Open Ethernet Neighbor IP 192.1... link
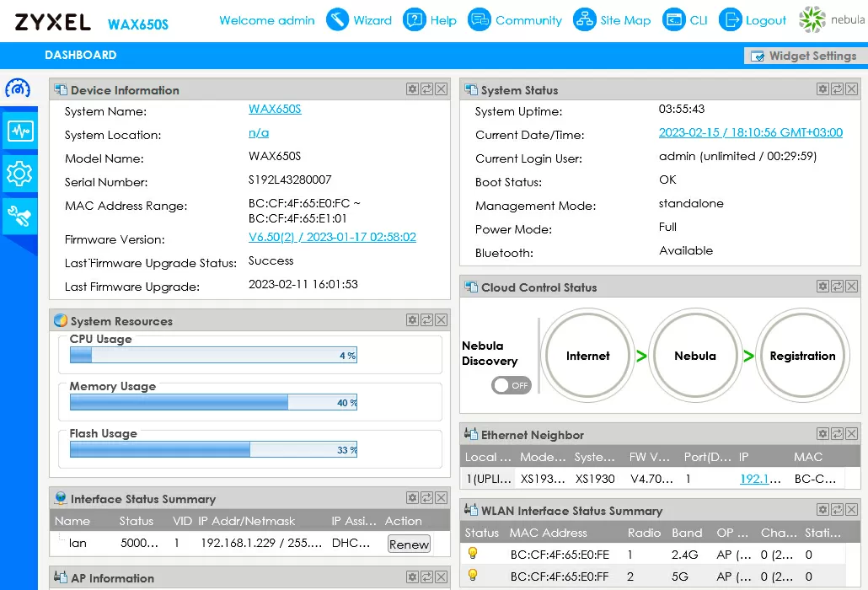Screen dimensions: 868x590 click(760, 479)
